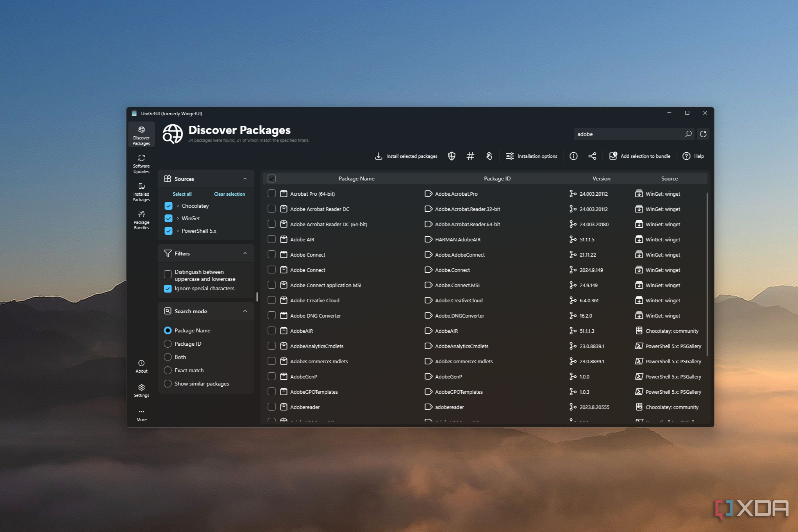Open Help from the toolbar

693,156
